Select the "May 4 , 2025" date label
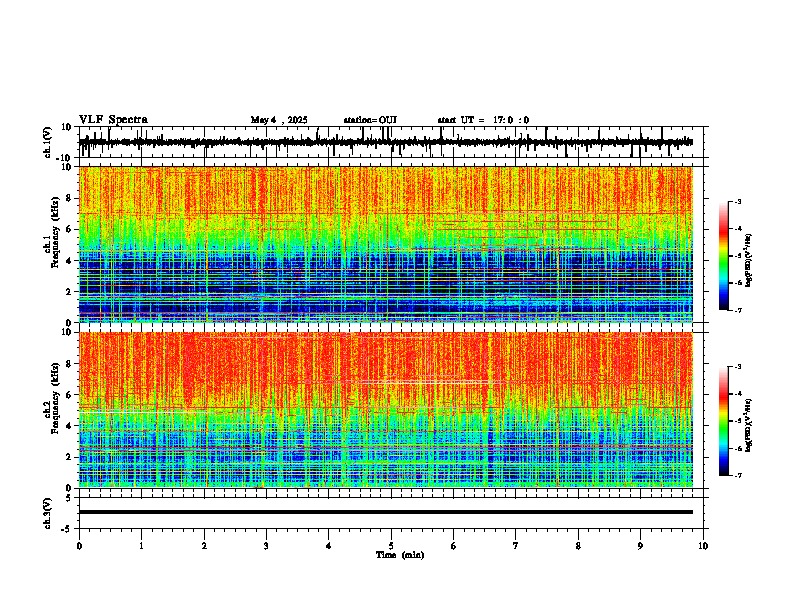Screen dimensions: 792x612 click(x=279, y=120)
